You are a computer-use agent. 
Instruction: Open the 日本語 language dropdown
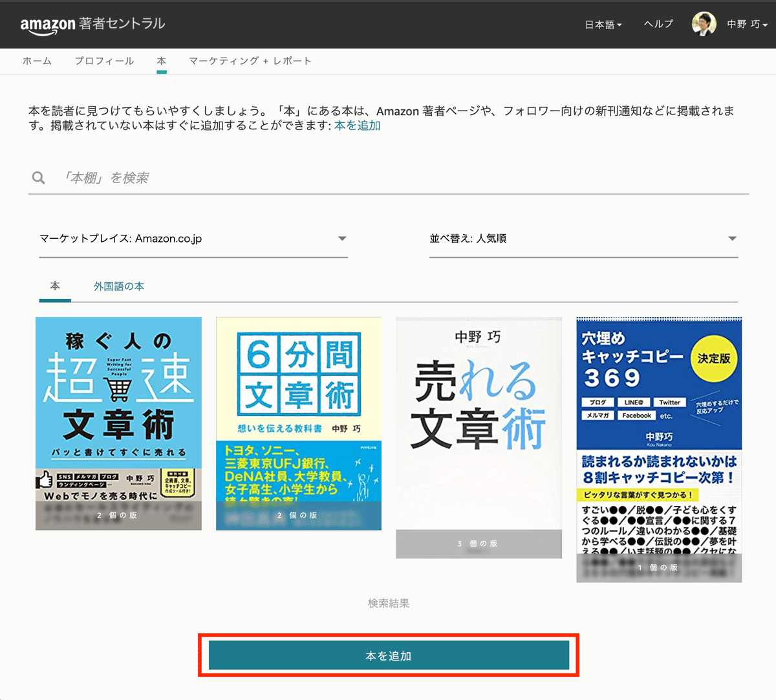(603, 25)
